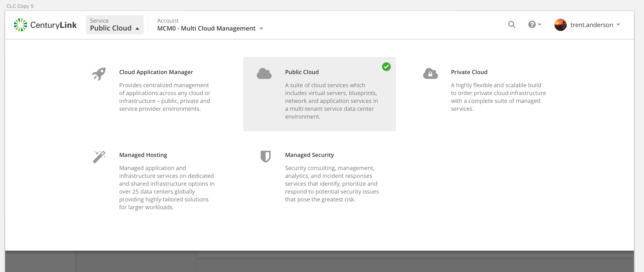Select the Public Cloud service title
The image size is (644, 272).
[x=302, y=72]
